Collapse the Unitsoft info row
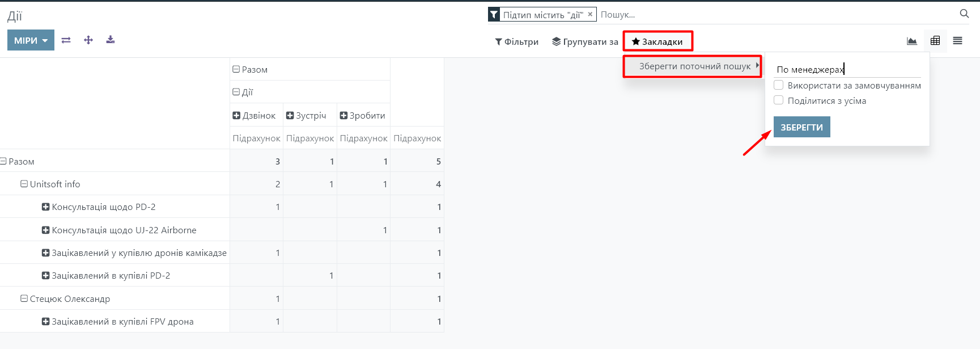This screenshot has height=349, width=980. click(24, 184)
